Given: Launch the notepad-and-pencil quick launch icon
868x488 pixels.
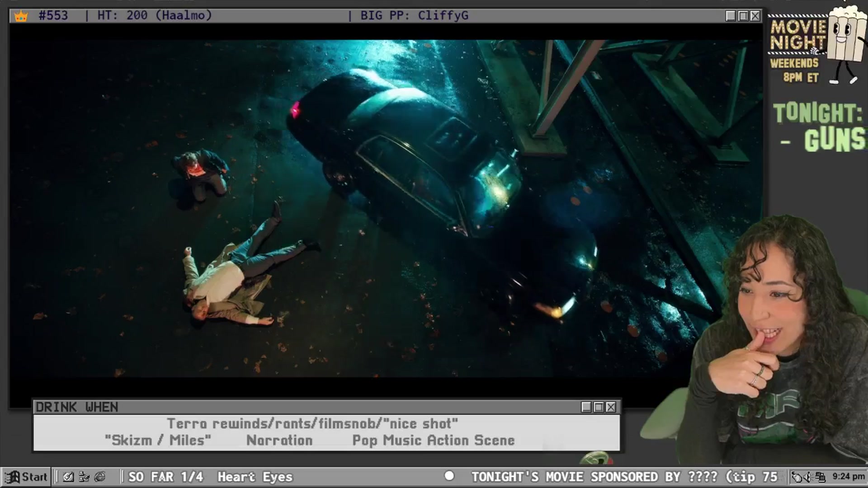Looking at the screenshot, I should pyautogui.click(x=69, y=477).
